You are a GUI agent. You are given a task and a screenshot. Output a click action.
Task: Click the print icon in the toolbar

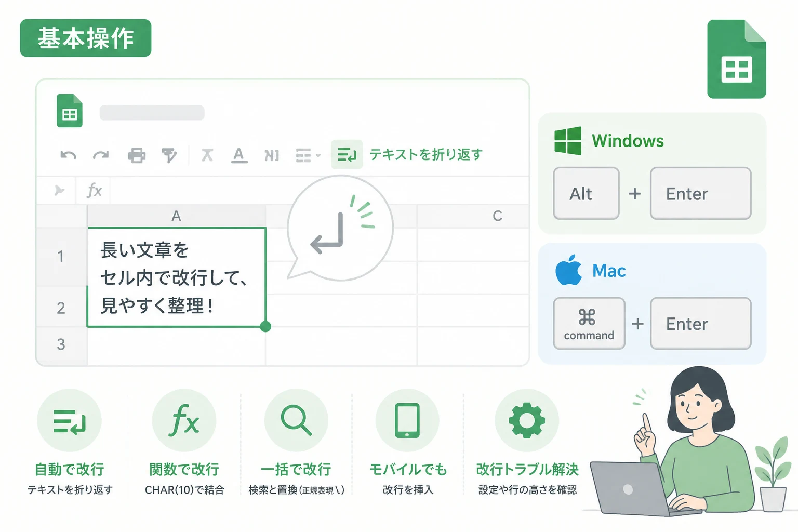[x=137, y=155]
